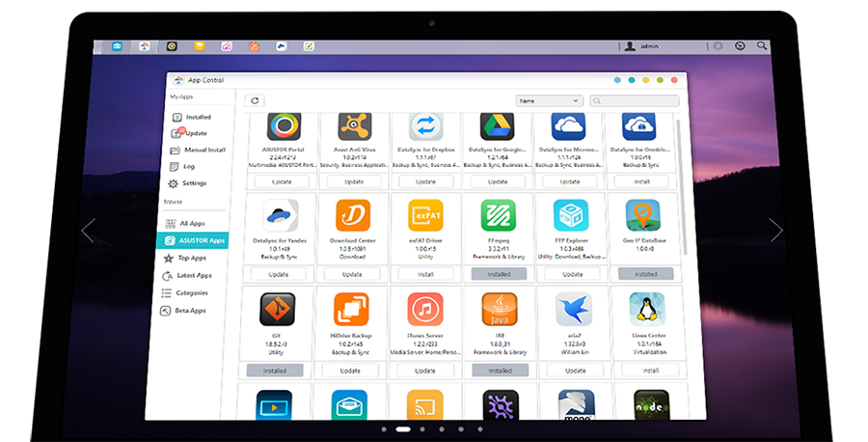The width and height of the screenshot is (868, 442).
Task: Update FTP Explorer
Action: 572,274
